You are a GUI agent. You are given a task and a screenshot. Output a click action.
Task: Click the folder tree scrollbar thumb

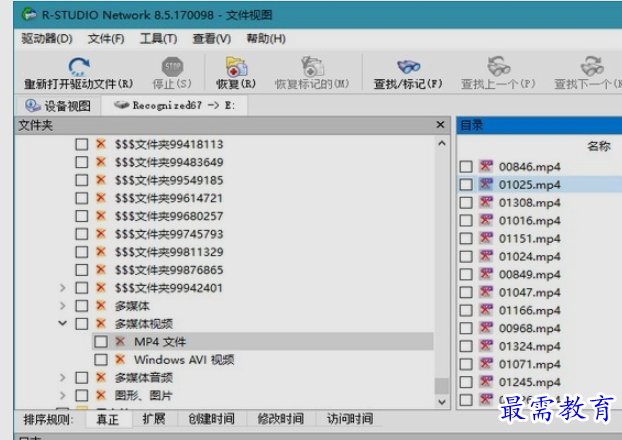point(442,386)
